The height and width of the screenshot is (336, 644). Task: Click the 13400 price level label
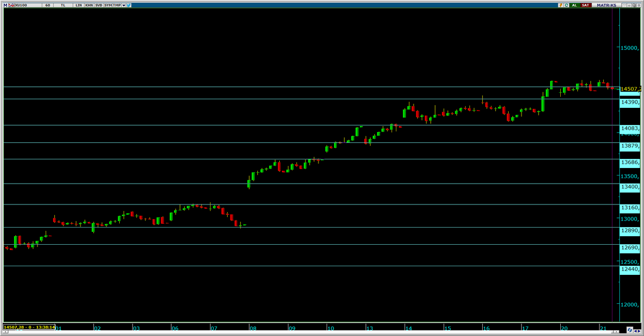629,187
